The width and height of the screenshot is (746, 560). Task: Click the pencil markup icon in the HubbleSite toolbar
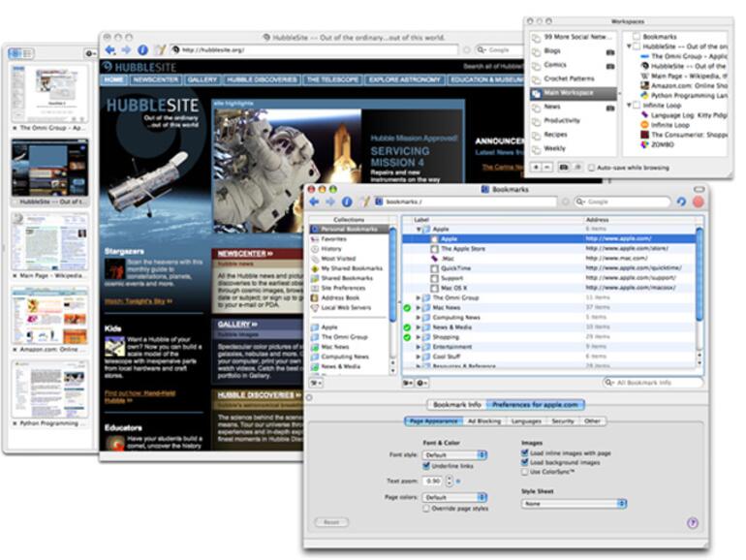point(161,49)
